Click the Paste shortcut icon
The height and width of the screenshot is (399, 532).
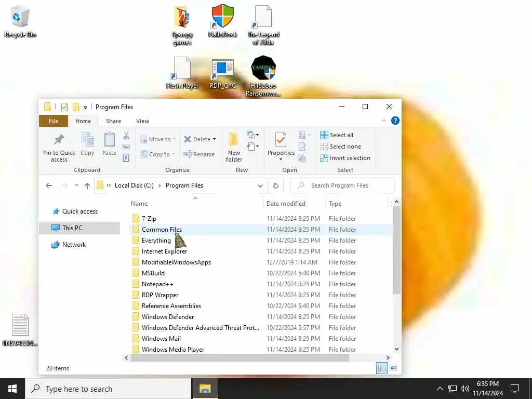pyautogui.click(x=126, y=158)
